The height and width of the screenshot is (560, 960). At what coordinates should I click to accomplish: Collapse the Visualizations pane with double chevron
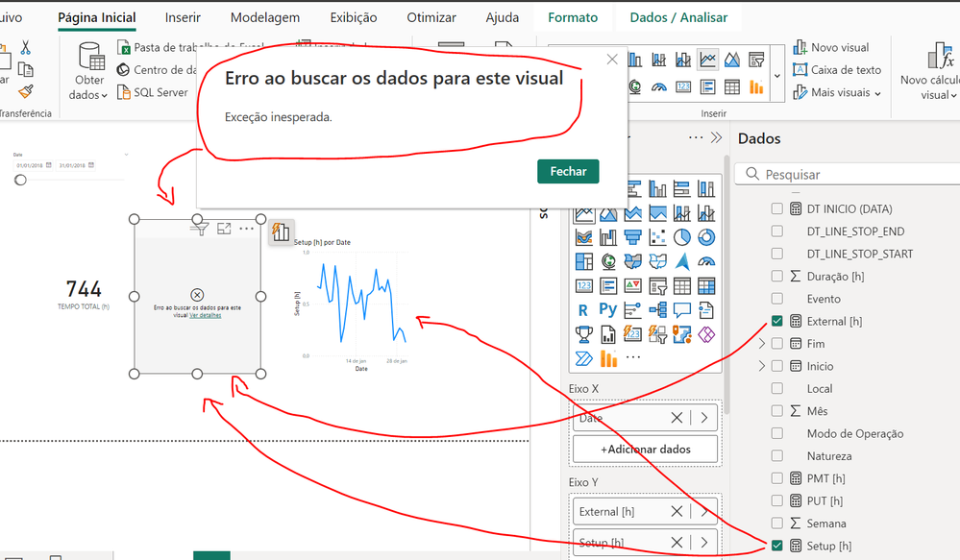click(x=716, y=137)
